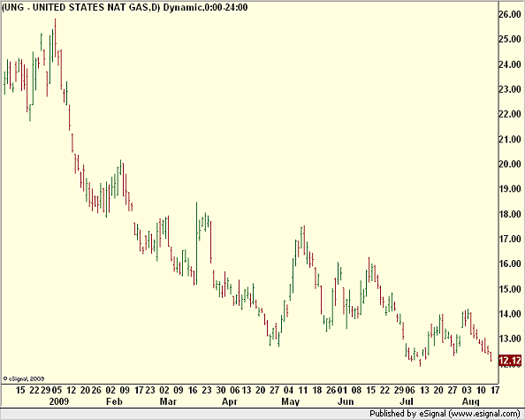Click the UNG United States Nat Gas chart title
The height and width of the screenshot is (420, 525).
point(125,7)
